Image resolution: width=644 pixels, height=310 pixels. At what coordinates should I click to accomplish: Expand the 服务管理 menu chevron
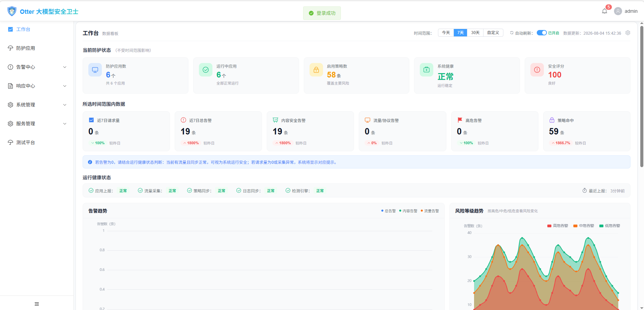(x=65, y=124)
